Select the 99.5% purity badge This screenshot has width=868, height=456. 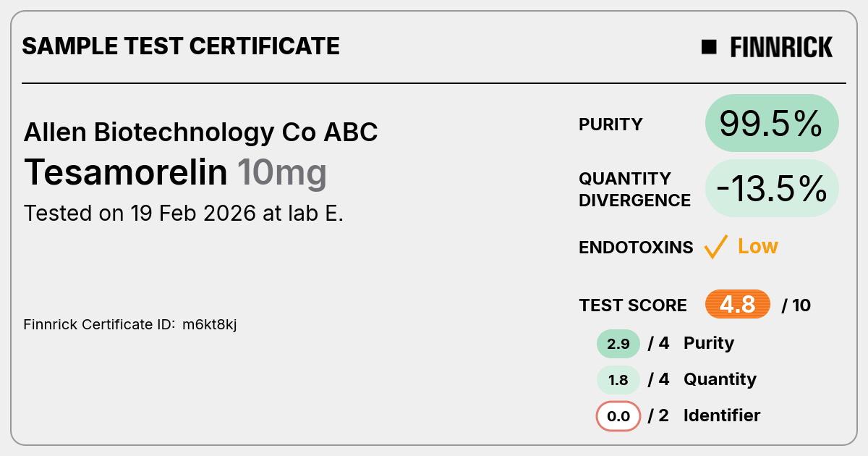pos(772,123)
